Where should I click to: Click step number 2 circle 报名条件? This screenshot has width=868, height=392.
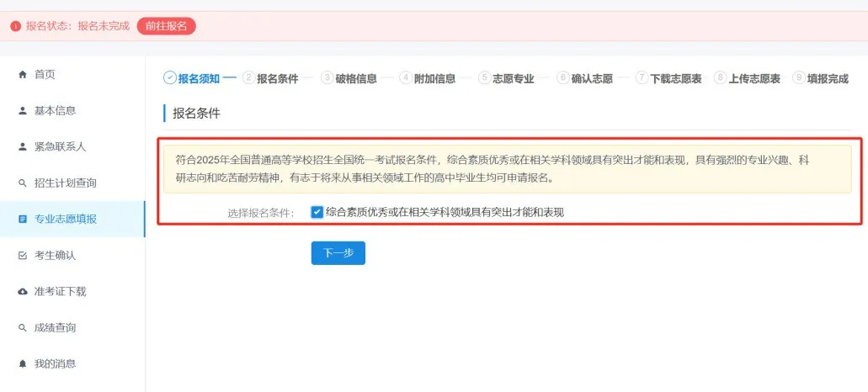click(248, 78)
